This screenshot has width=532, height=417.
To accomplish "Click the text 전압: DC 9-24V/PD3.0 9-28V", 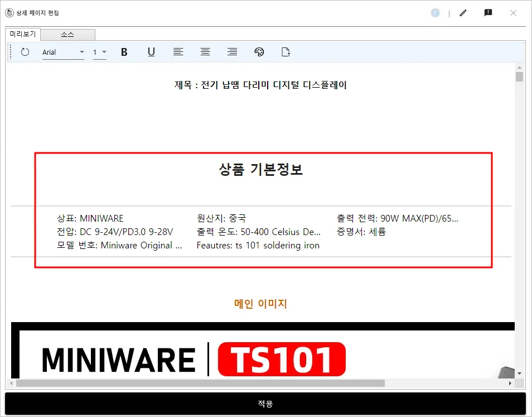I will 115,232.
